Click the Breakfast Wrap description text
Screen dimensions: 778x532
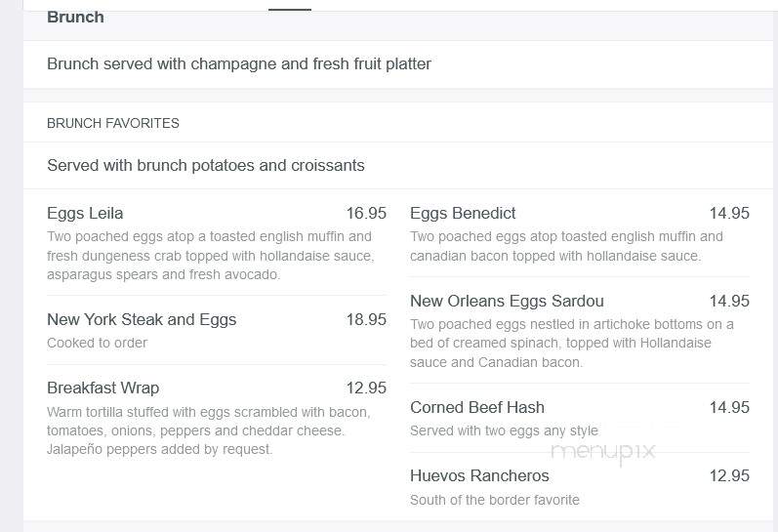209,430
